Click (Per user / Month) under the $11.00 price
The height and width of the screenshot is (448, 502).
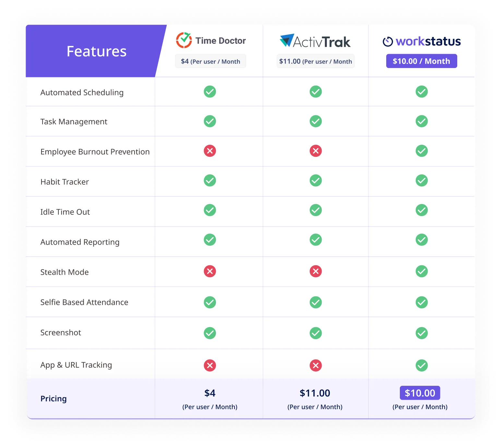[315, 407]
